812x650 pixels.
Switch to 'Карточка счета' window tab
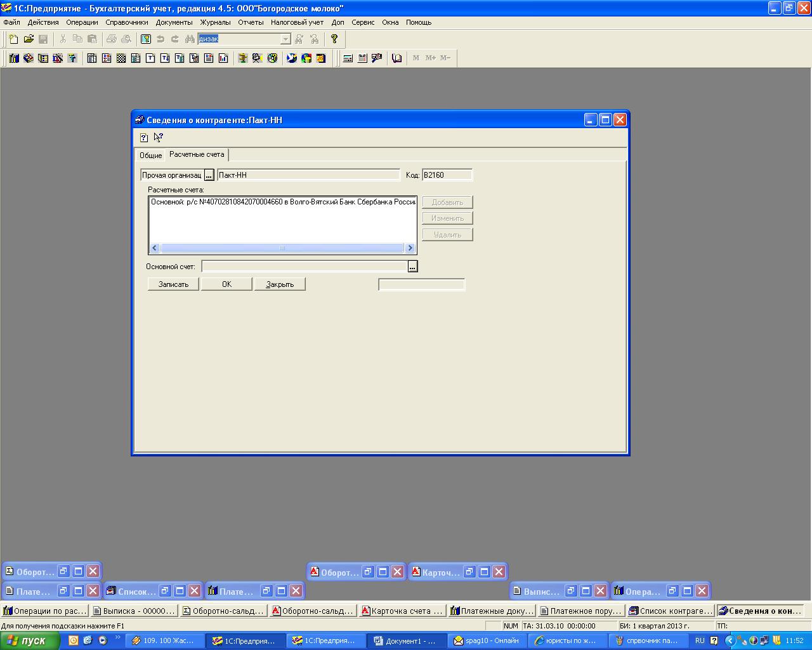coord(403,611)
